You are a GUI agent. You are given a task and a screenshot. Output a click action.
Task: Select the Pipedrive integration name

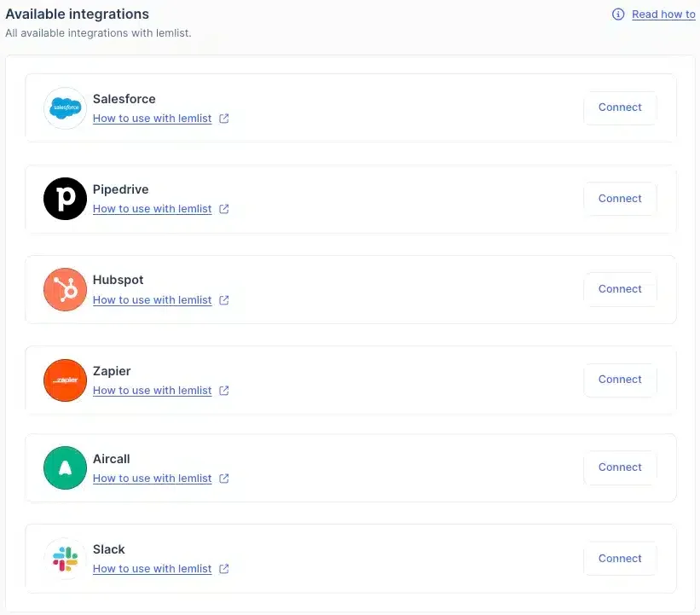(120, 189)
